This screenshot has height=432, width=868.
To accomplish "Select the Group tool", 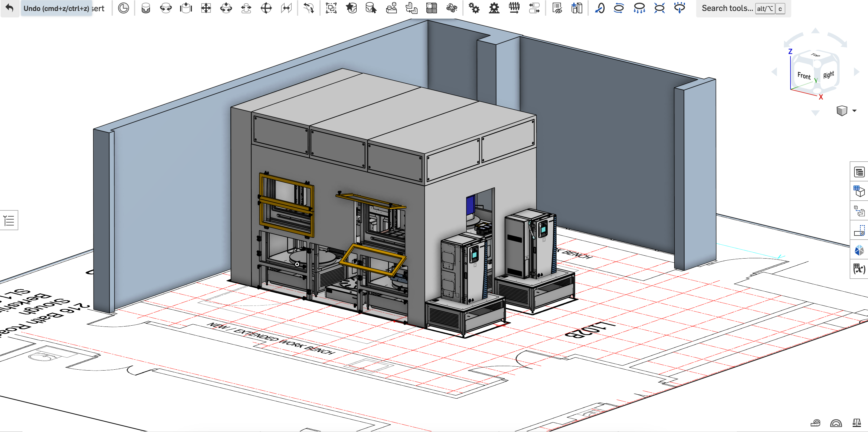I will click(331, 8).
